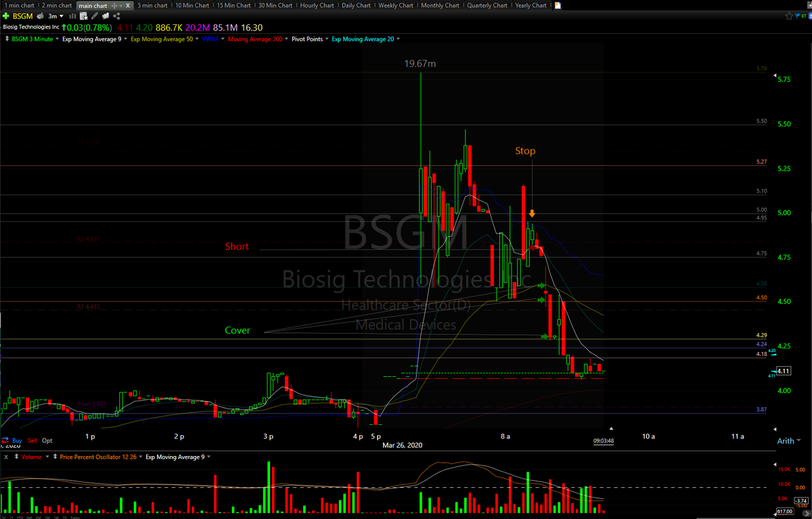The image size is (812, 519).
Task: Expand Exp Moving Average 20 dropdown
Action: click(399, 39)
